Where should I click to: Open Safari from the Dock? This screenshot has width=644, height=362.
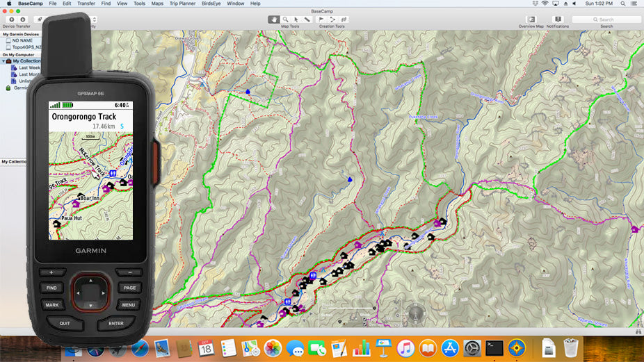pos(140,349)
